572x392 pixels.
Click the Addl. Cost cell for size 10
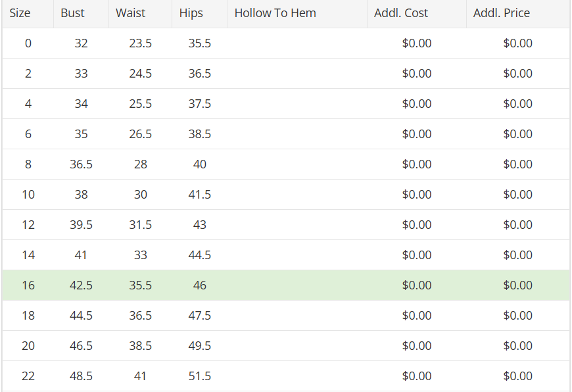click(x=417, y=195)
